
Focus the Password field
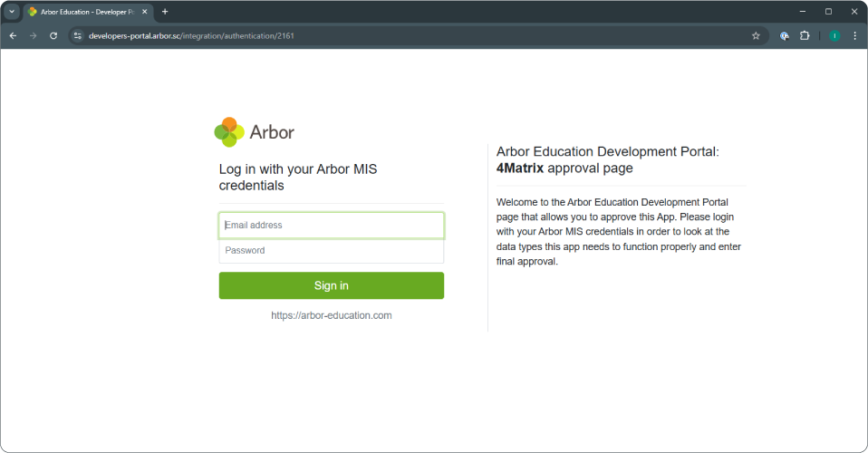tap(332, 251)
